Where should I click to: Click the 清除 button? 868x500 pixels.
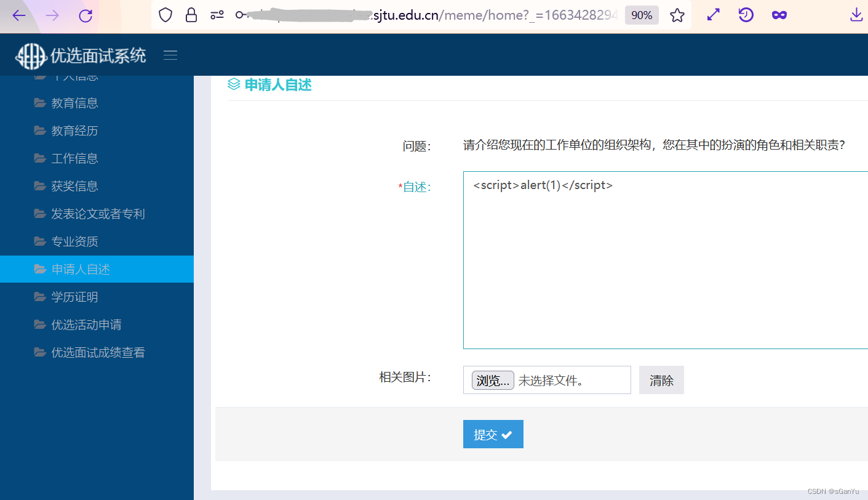click(661, 380)
